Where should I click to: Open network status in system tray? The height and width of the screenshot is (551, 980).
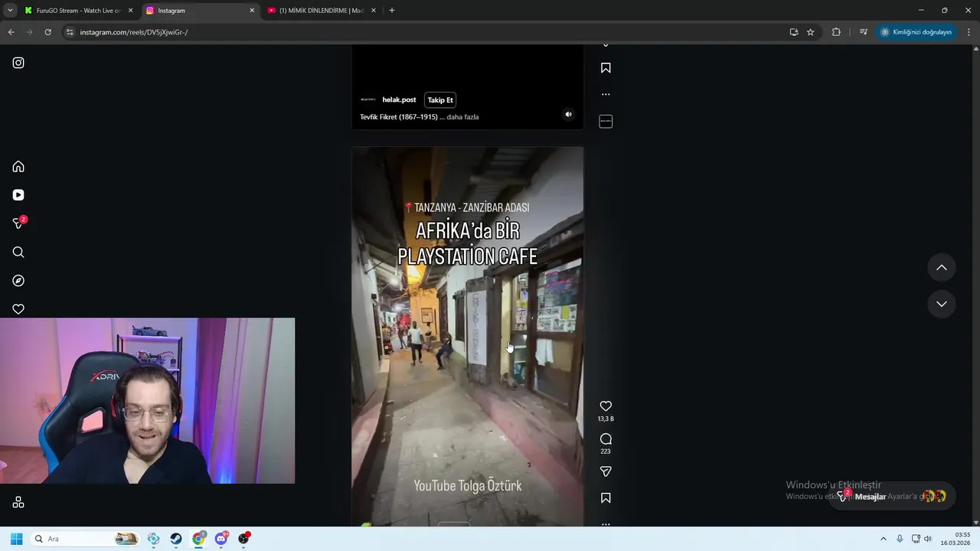[916, 539]
